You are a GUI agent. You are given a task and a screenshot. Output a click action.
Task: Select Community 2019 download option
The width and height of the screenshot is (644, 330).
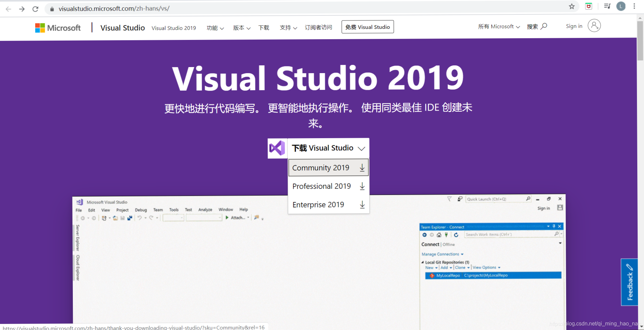click(x=329, y=168)
